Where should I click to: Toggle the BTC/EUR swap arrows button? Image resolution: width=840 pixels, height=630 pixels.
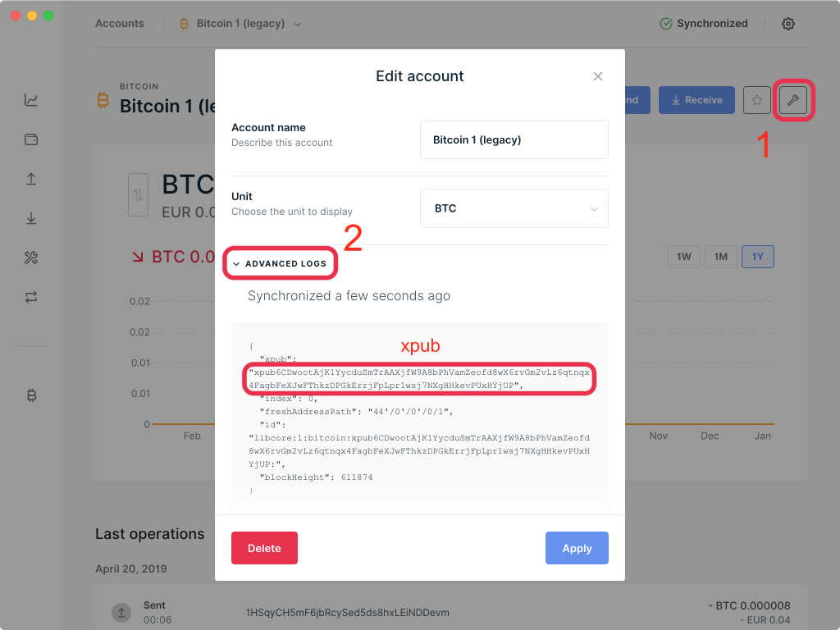click(138, 194)
